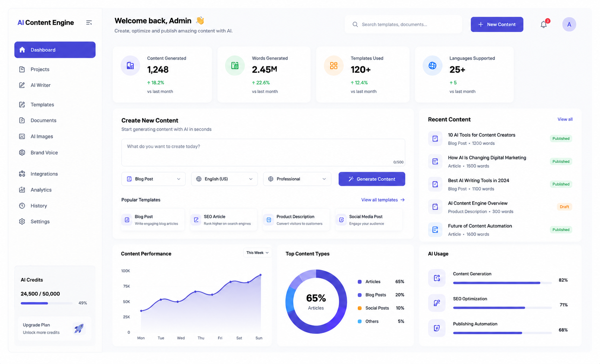Click the Languages Supported globe icon
Image resolution: width=600 pixels, height=364 pixels.
coord(432,66)
